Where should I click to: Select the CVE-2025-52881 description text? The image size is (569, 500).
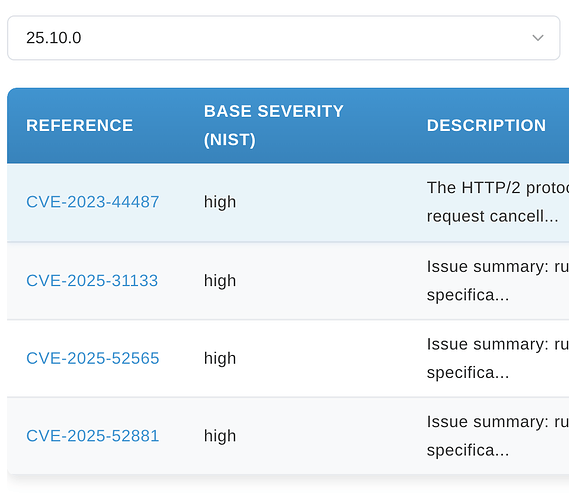coord(498,436)
